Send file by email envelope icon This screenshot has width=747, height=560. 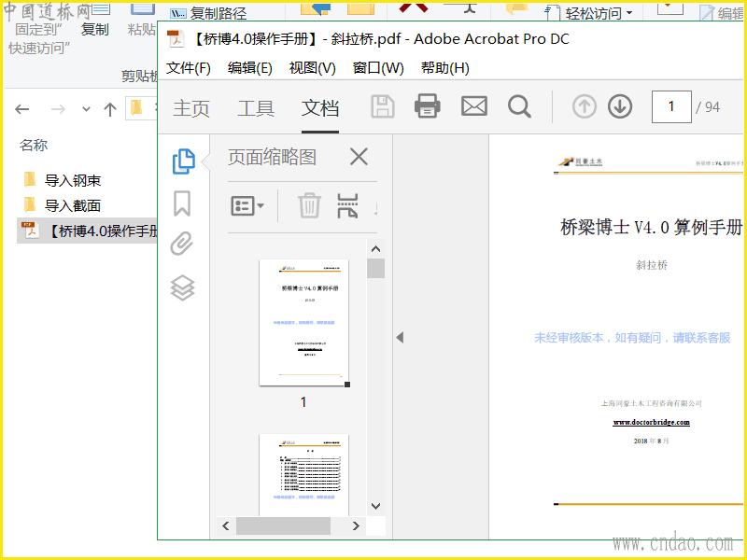pyautogui.click(x=474, y=106)
